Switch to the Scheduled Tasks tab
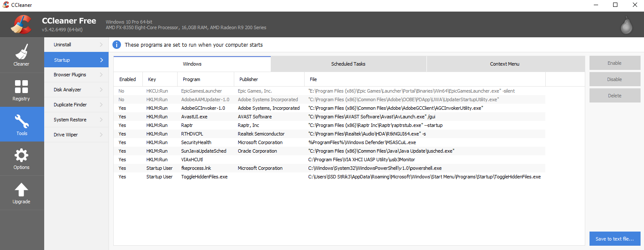The width and height of the screenshot is (644, 250). coord(348,64)
